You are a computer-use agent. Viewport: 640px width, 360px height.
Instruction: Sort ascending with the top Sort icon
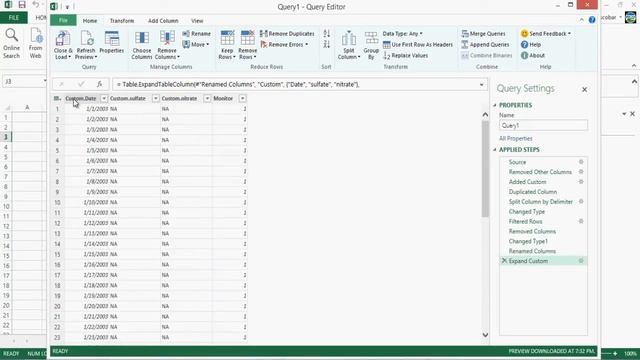(x=327, y=33)
